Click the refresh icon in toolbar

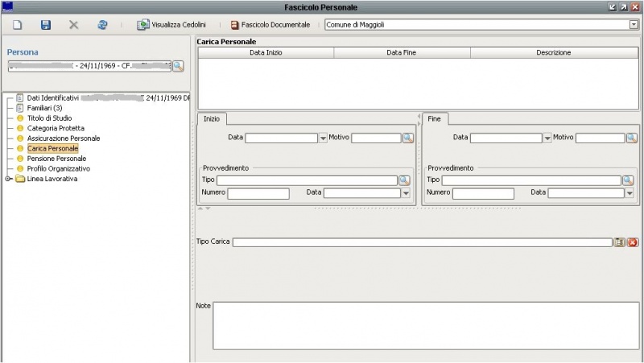[x=102, y=25]
